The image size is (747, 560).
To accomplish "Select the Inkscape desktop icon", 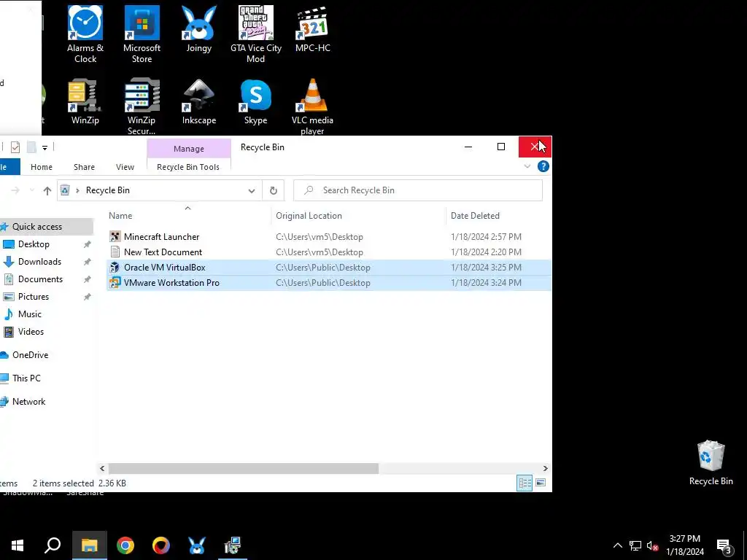I will (198, 101).
